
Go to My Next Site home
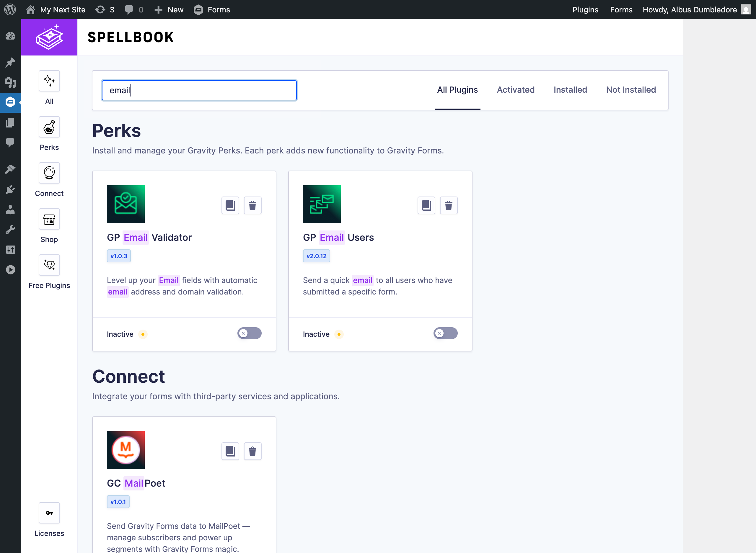click(x=56, y=9)
